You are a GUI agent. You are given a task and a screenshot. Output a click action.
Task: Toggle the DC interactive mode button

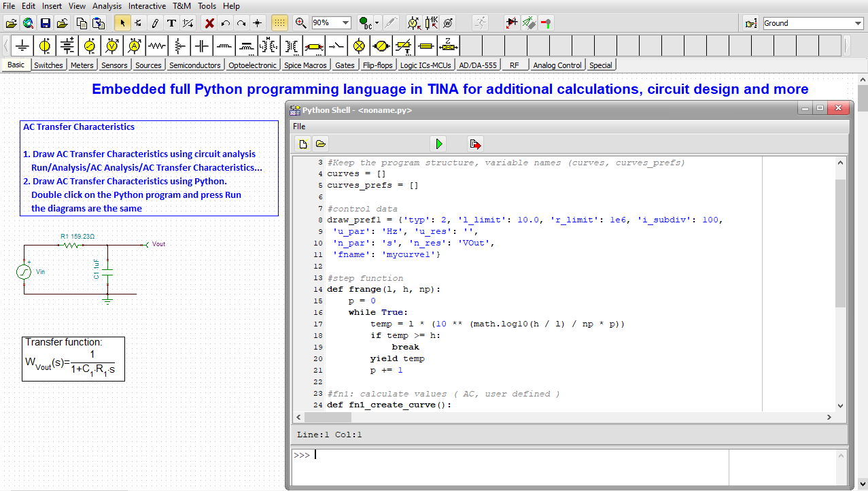[365, 23]
